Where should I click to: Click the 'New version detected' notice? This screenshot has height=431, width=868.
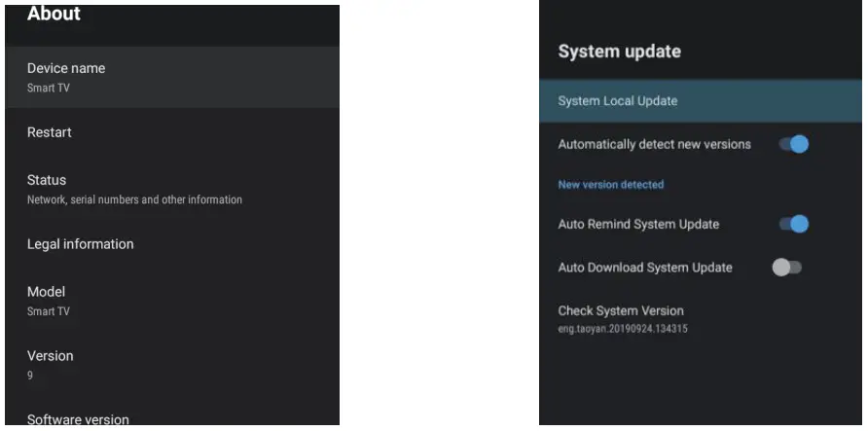pos(610,184)
